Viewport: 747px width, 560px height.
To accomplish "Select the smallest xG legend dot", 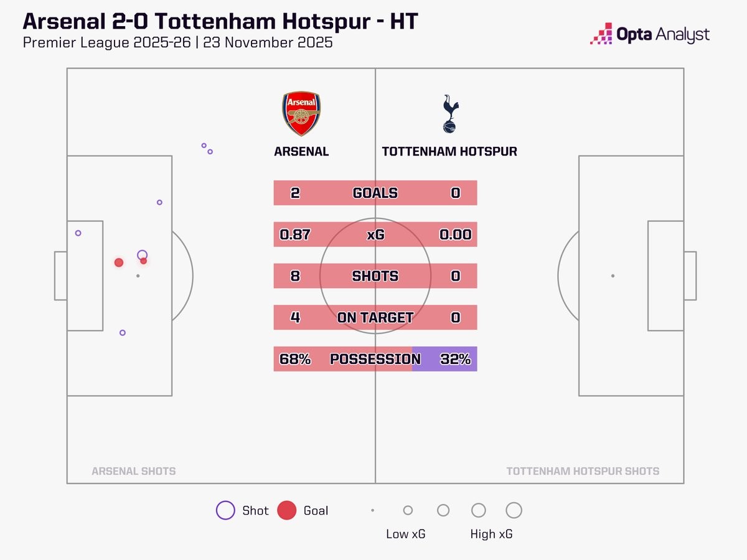I will pyautogui.click(x=372, y=510).
